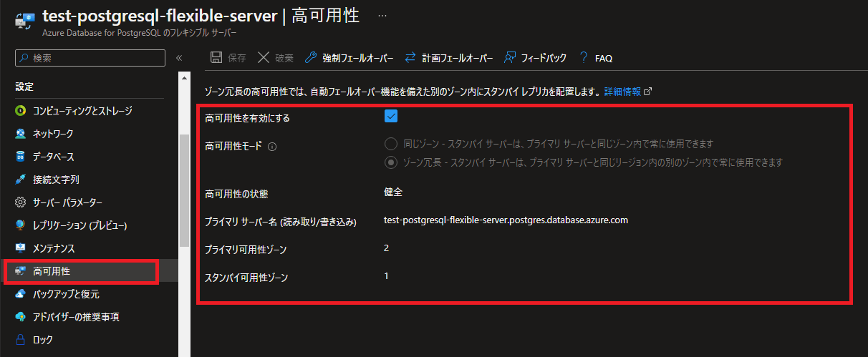This screenshot has width=868, height=357.
Task: Click コンピューティングとストレージ sidebar icon
Action: point(20,111)
